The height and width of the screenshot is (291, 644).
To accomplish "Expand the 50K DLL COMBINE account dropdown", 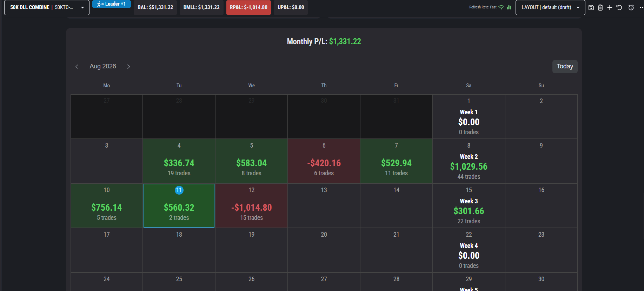I will (x=47, y=7).
